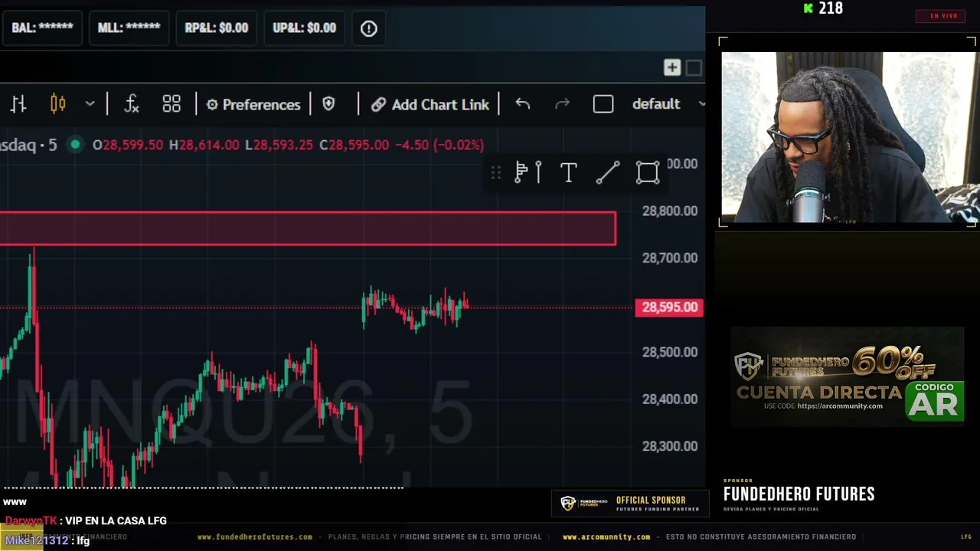Click the high value H28,614.00

click(204, 145)
